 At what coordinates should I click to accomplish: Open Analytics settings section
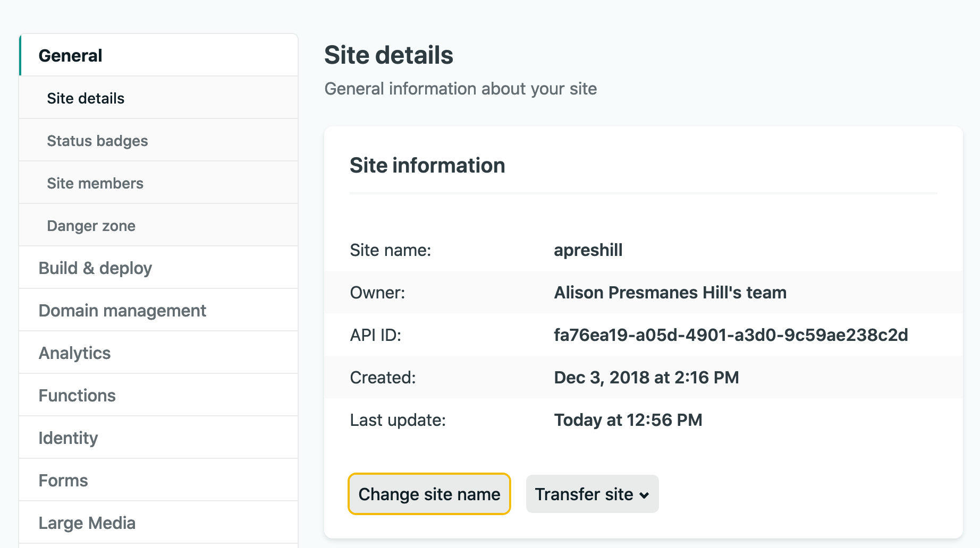158,353
